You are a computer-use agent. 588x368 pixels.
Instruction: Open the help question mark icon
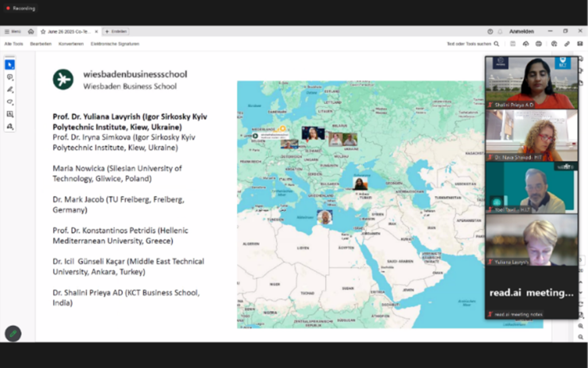click(490, 32)
